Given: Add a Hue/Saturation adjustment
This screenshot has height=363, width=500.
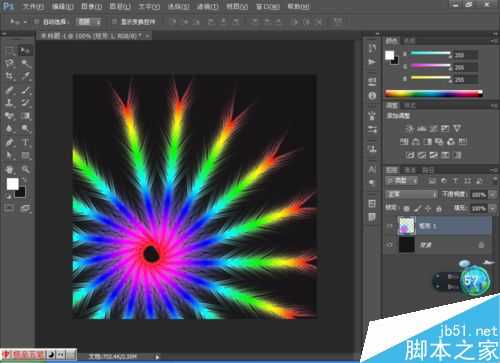Looking at the screenshot, I should coord(404,142).
